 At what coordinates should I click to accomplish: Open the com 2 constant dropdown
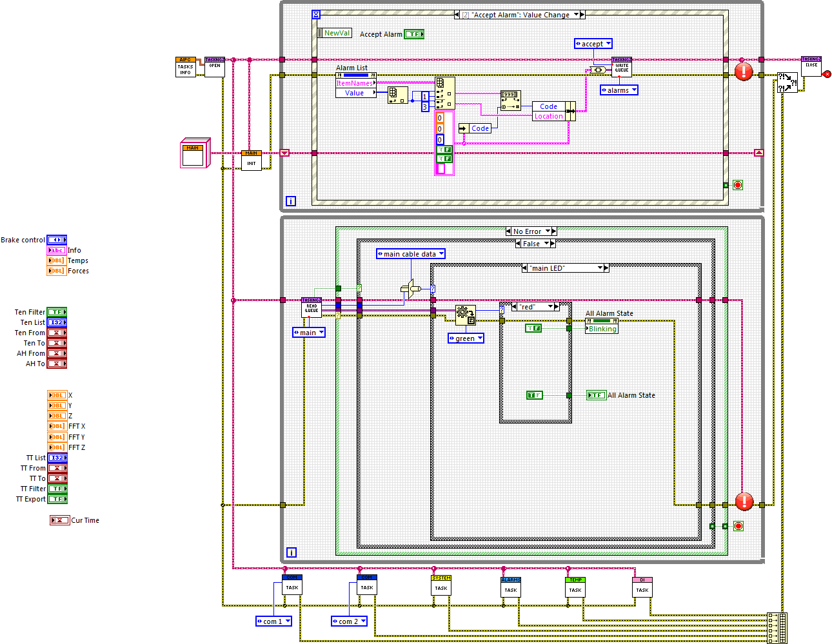(349, 621)
